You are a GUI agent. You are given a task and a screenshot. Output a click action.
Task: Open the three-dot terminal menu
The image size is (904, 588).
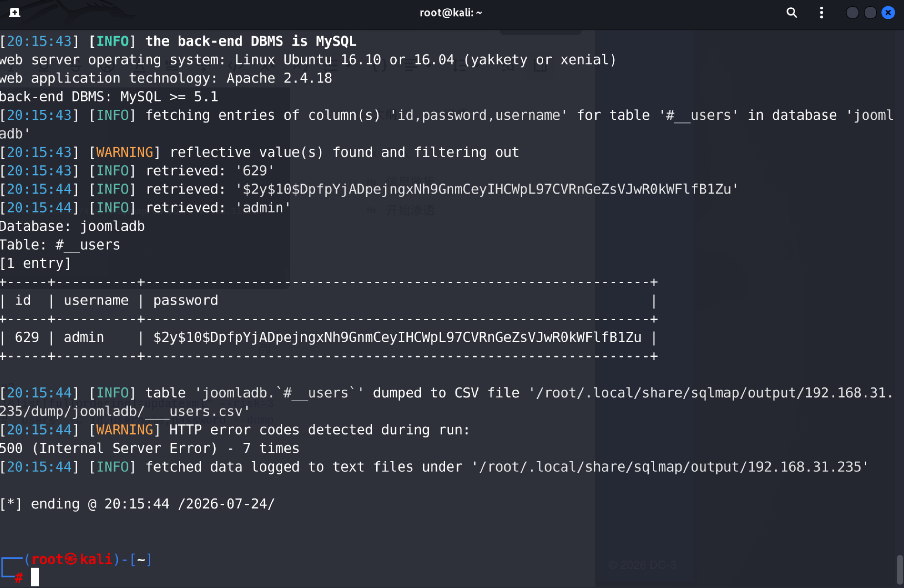(x=821, y=13)
